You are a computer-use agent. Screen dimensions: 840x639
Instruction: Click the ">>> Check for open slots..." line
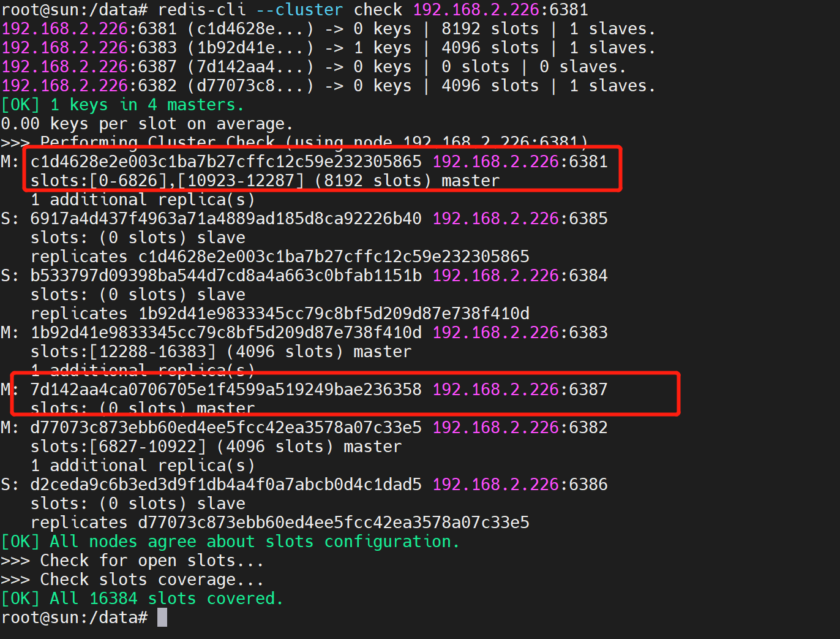click(x=132, y=561)
